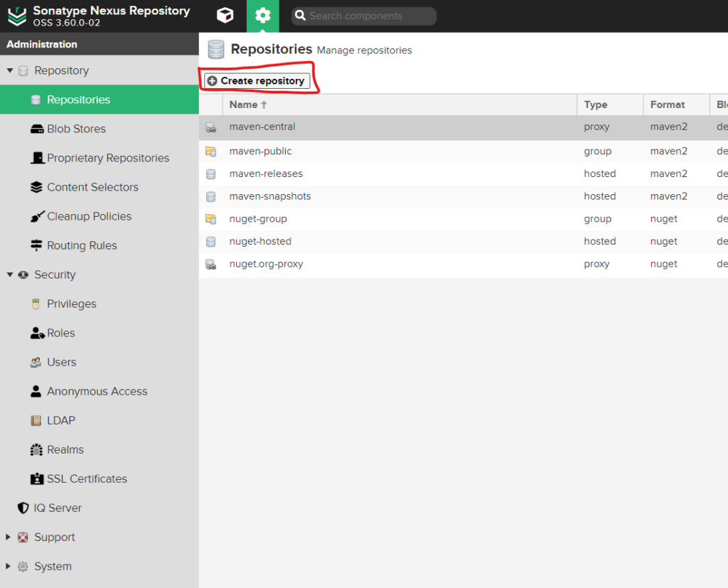Screen dimensions: 728x588
Task: Click the Administration gear icon
Action: [x=263, y=16]
